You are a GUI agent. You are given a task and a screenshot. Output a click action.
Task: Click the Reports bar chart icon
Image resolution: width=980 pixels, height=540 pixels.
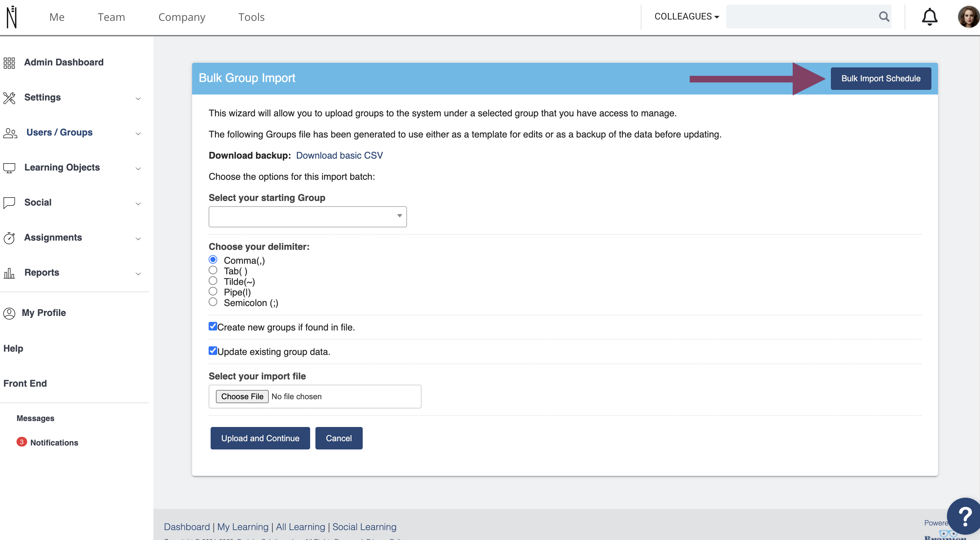coord(9,273)
